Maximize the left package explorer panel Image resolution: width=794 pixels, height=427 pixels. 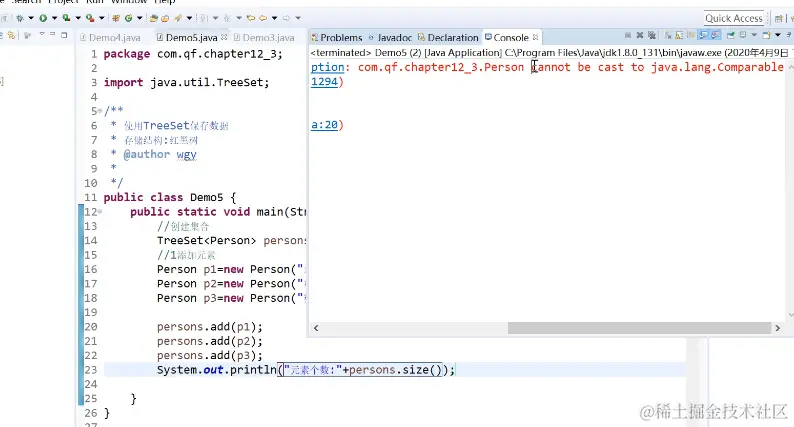tap(64, 35)
